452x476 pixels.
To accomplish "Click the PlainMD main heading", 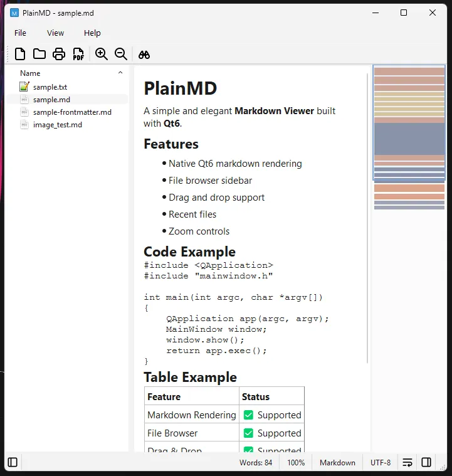I will coord(181,88).
